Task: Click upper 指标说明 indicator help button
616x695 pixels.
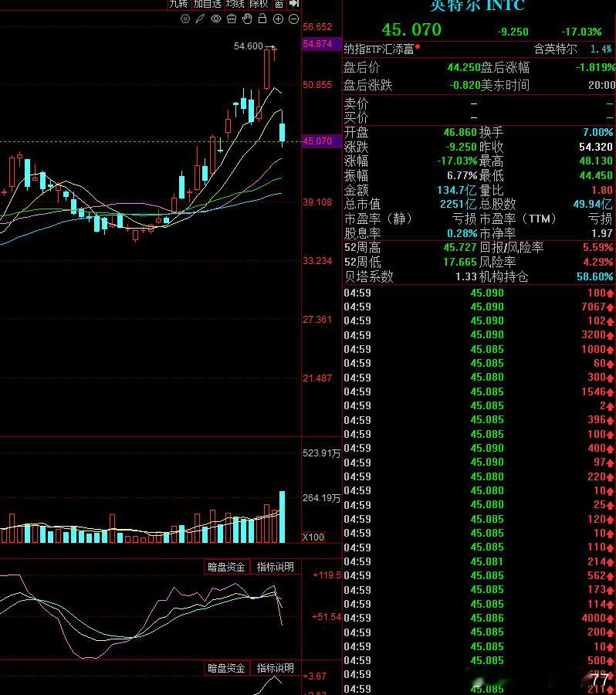Action: pos(276,567)
